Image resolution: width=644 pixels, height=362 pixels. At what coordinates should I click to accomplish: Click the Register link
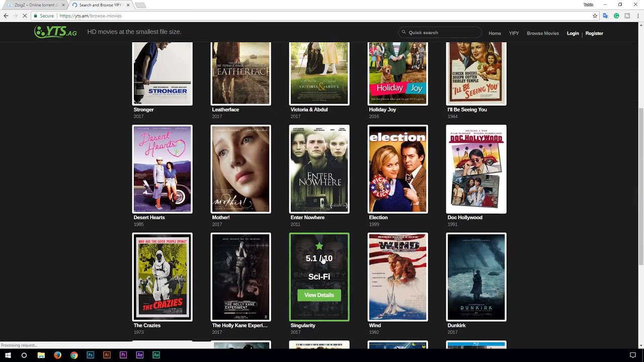tap(594, 33)
